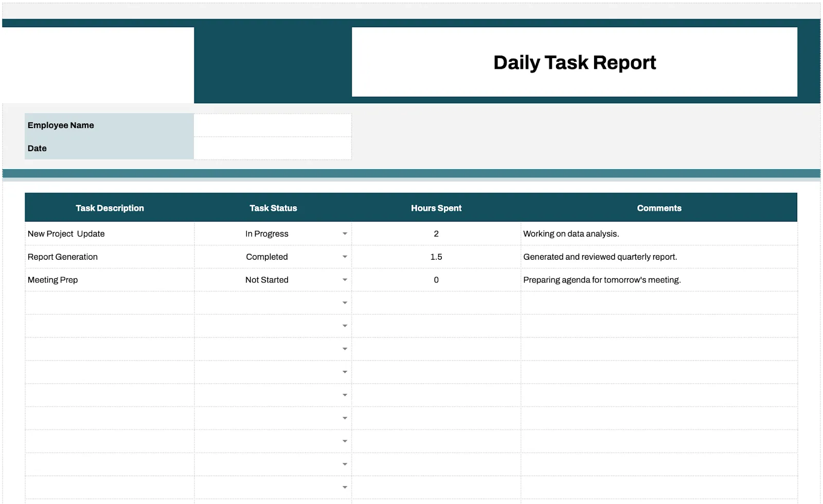The width and height of the screenshot is (823, 504).
Task: Select the hours cell showing 1.5
Action: pos(436,257)
